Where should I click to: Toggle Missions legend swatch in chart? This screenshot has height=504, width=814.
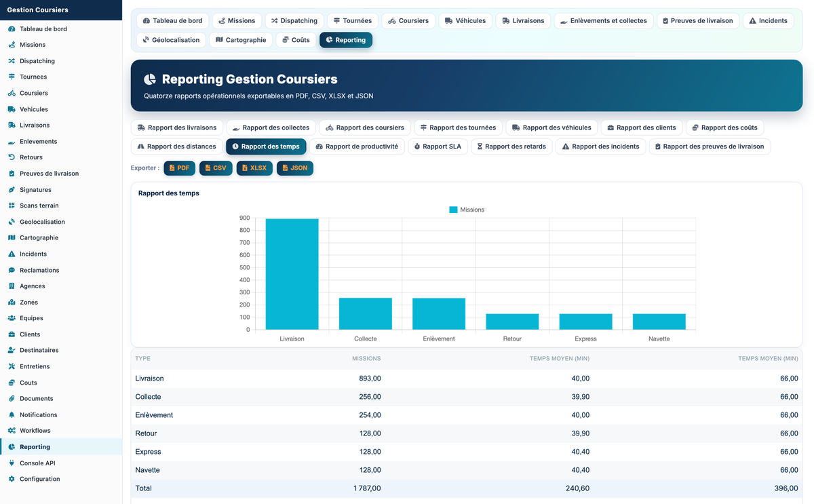(453, 210)
